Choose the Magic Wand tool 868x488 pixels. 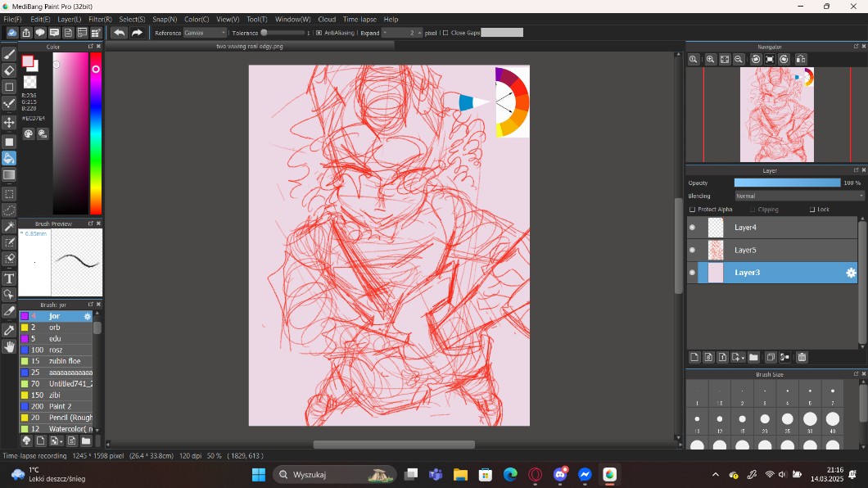click(x=9, y=226)
